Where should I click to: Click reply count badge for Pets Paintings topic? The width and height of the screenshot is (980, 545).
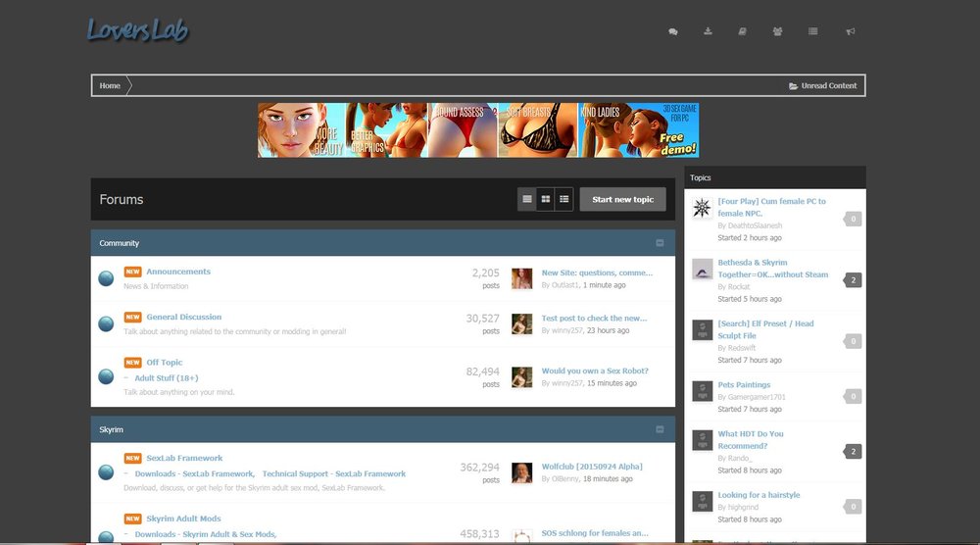pos(853,396)
